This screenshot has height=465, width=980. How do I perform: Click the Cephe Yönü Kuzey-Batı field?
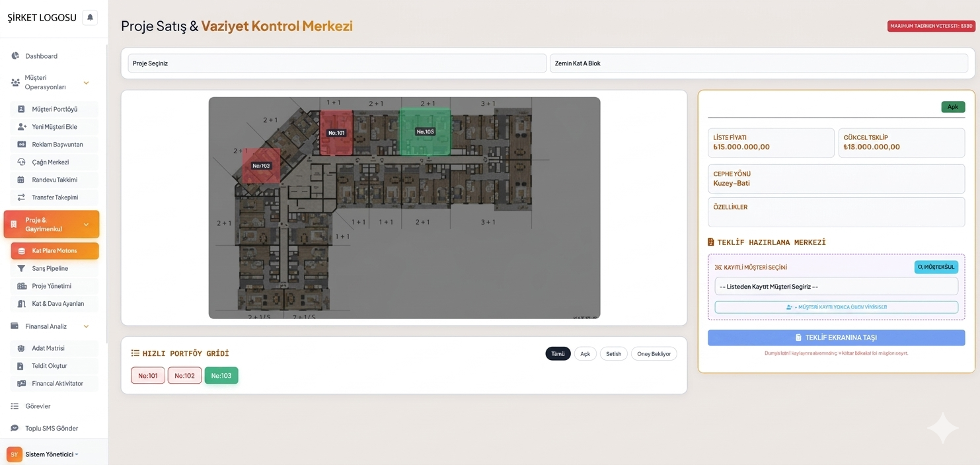836,179
